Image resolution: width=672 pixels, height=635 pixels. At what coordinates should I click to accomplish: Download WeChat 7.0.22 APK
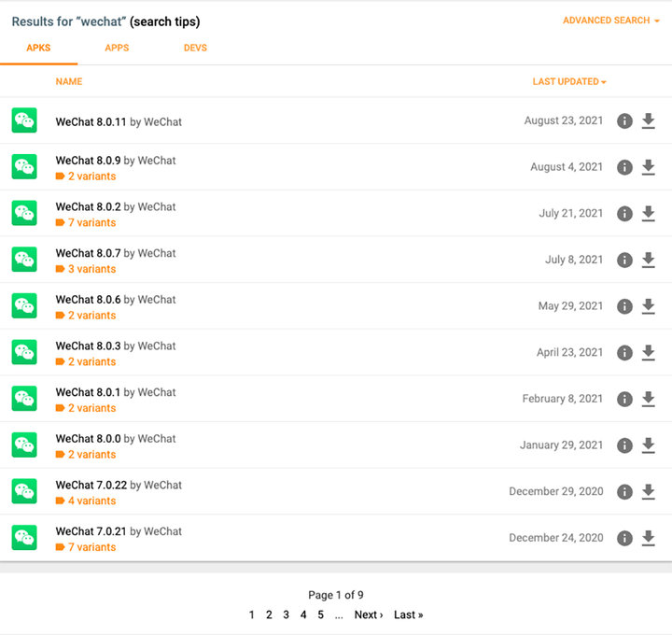[649, 492]
